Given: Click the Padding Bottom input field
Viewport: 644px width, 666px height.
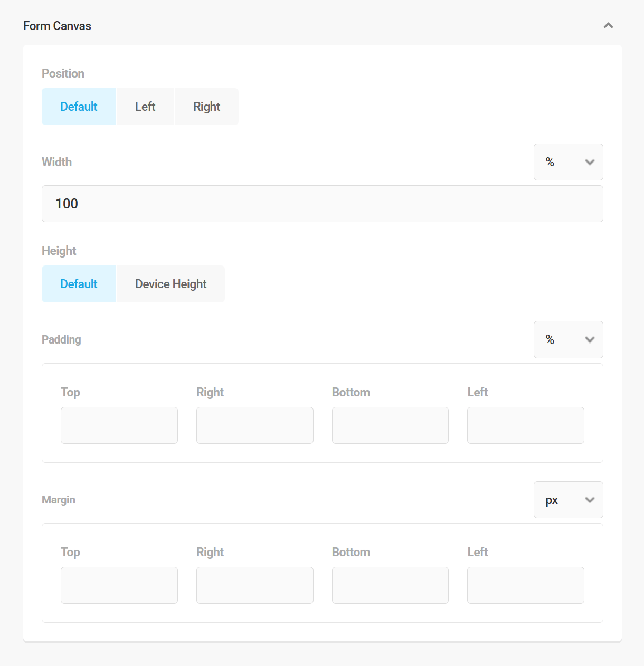Looking at the screenshot, I should 390,425.
